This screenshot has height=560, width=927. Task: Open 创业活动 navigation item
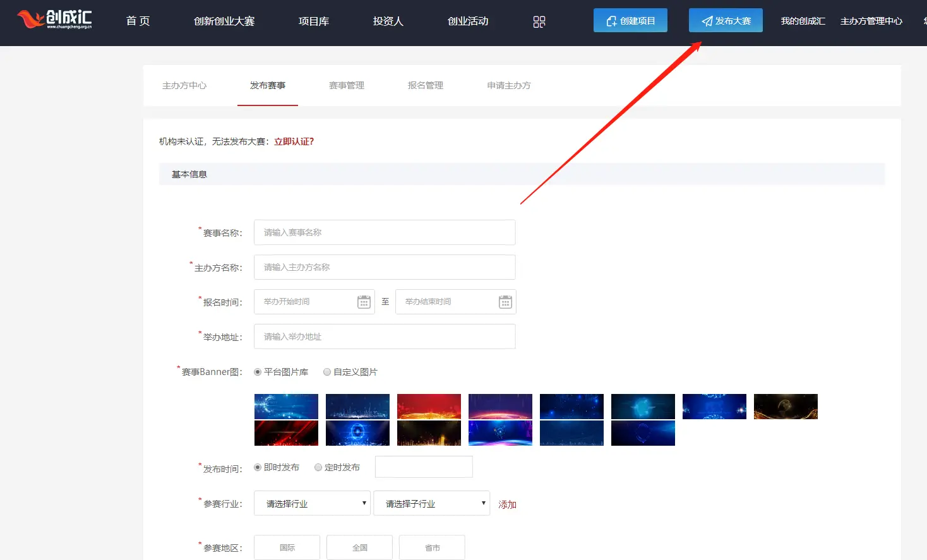468,21
